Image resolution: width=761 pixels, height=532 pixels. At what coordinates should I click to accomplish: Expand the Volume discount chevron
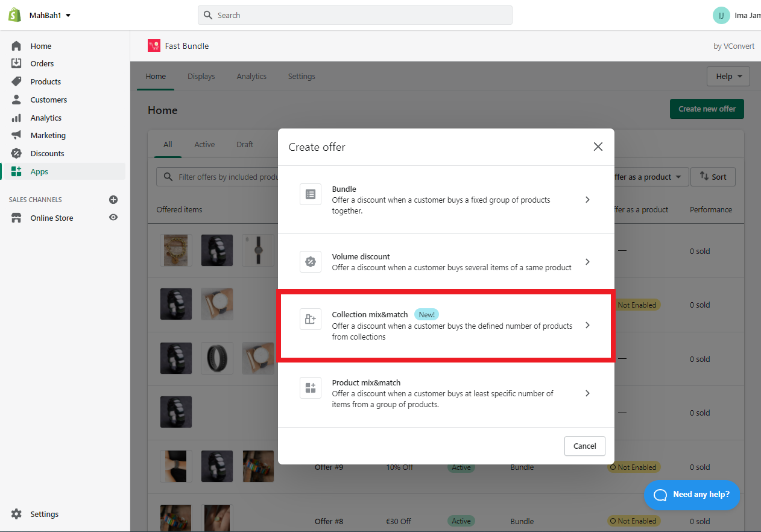(587, 262)
